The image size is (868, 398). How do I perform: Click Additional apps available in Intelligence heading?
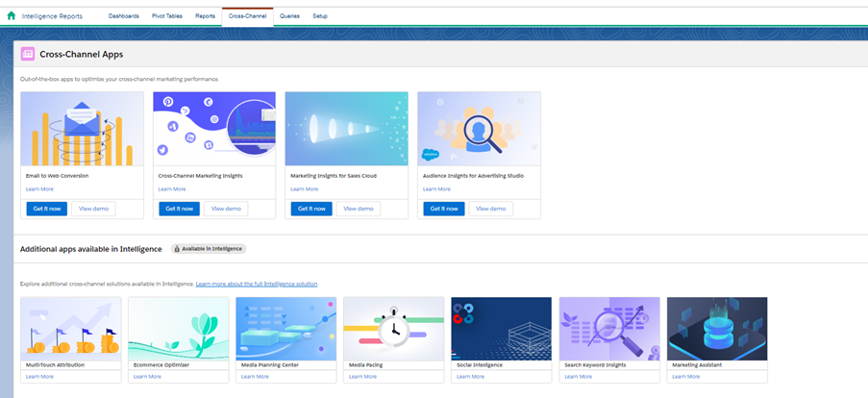90,249
